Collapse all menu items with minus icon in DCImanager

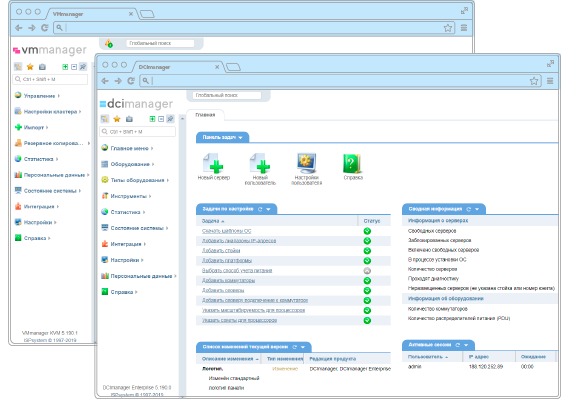pyautogui.click(x=161, y=119)
